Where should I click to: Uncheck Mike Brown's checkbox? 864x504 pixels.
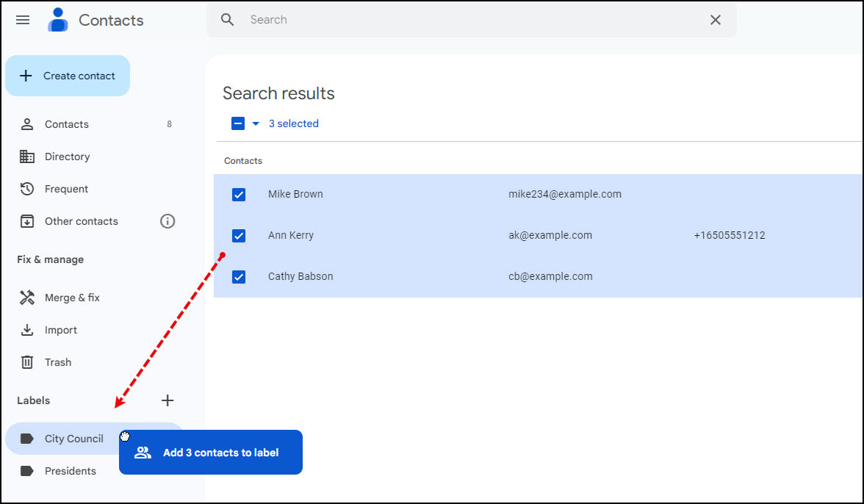238,194
